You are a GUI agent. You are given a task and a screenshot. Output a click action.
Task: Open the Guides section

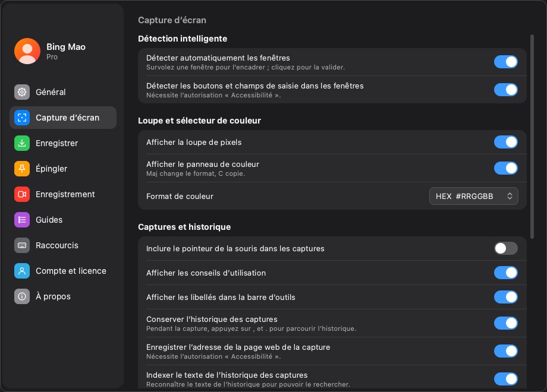pyautogui.click(x=63, y=220)
